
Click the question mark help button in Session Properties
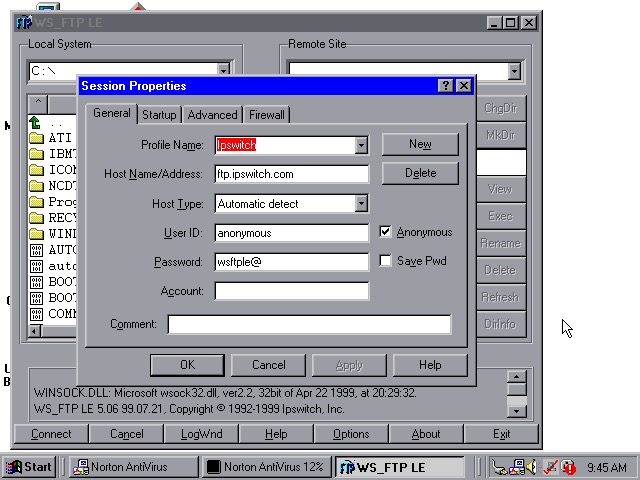(x=445, y=86)
